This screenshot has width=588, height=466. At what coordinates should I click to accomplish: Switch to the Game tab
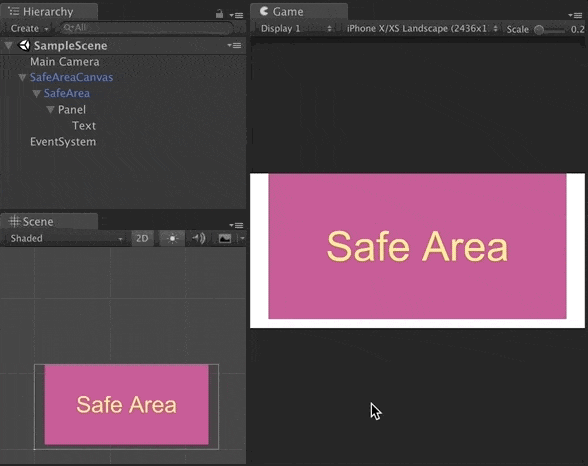click(299, 12)
